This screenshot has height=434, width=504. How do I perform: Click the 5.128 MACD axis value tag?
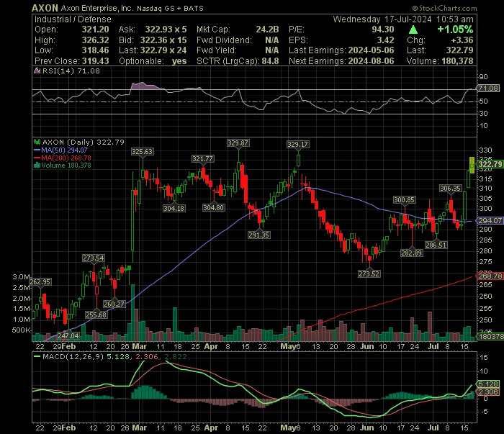click(488, 384)
